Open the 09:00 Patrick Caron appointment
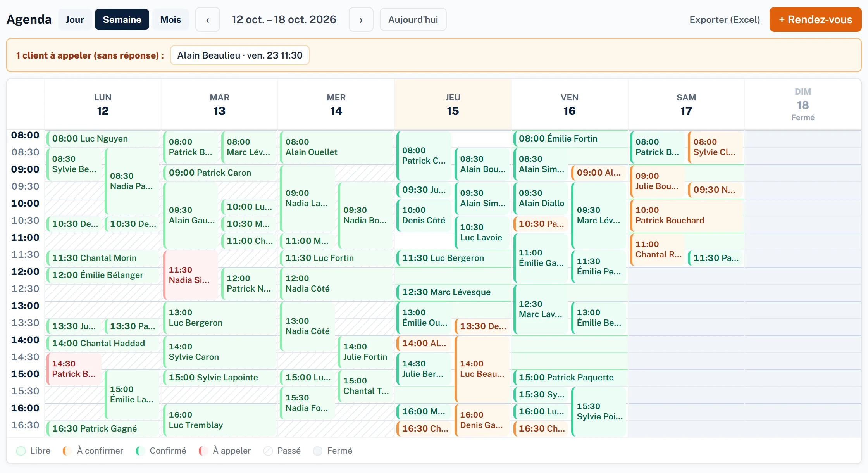The height and width of the screenshot is (473, 868). click(x=219, y=173)
